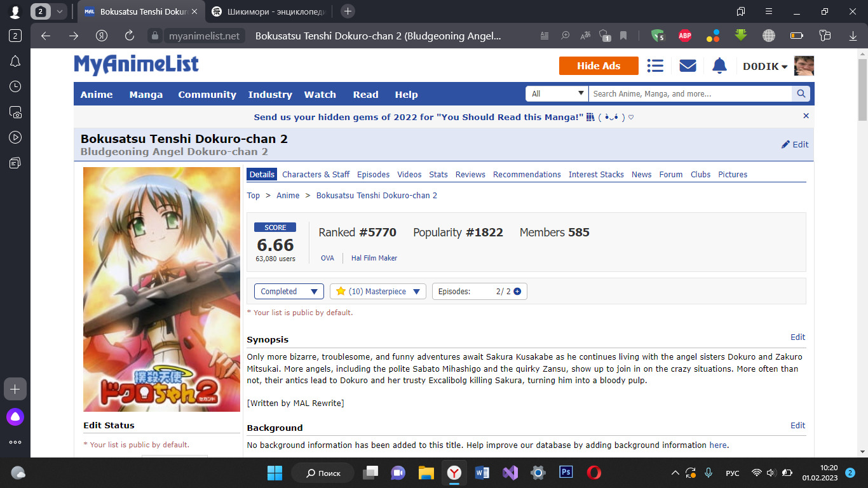Screen dimensions: 868x488
Task: Click the browser bookmark icon
Action: click(x=624, y=36)
